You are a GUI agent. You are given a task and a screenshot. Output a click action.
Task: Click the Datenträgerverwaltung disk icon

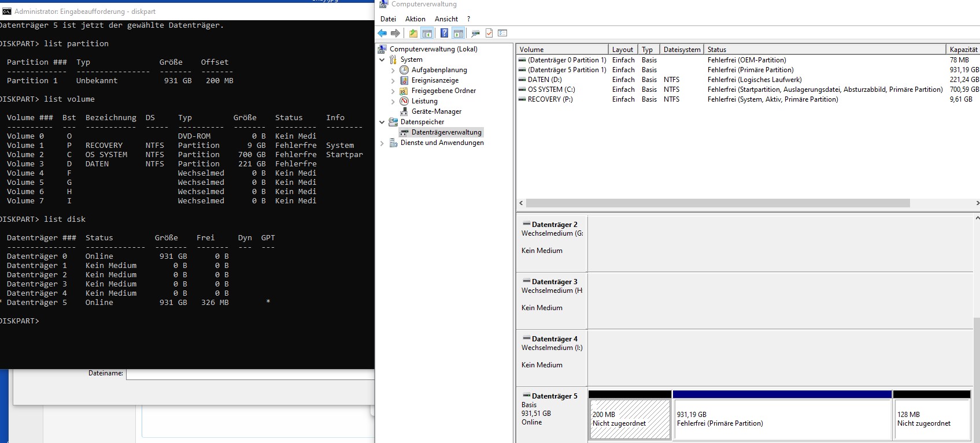[x=404, y=132]
